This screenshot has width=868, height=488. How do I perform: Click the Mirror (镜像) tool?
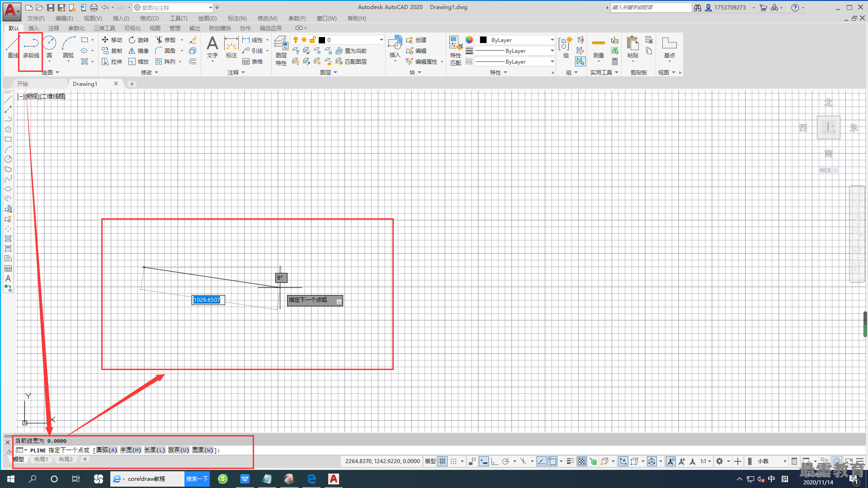tap(139, 51)
